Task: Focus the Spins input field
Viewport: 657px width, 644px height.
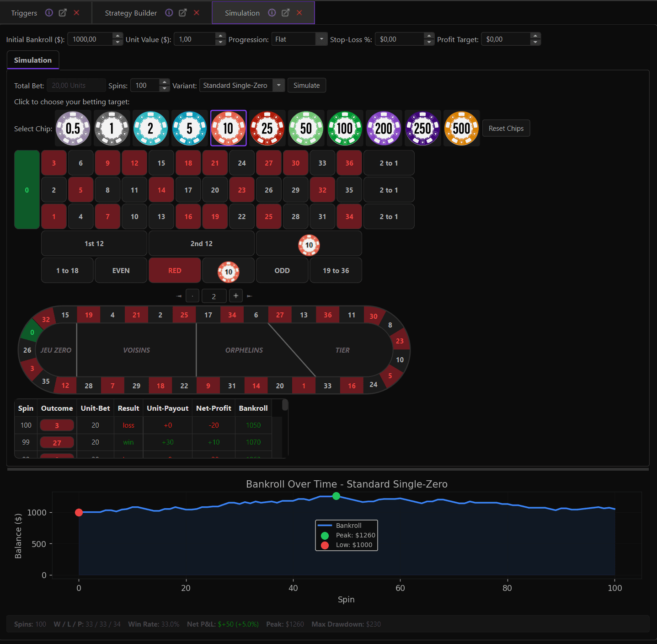Action: click(x=145, y=86)
